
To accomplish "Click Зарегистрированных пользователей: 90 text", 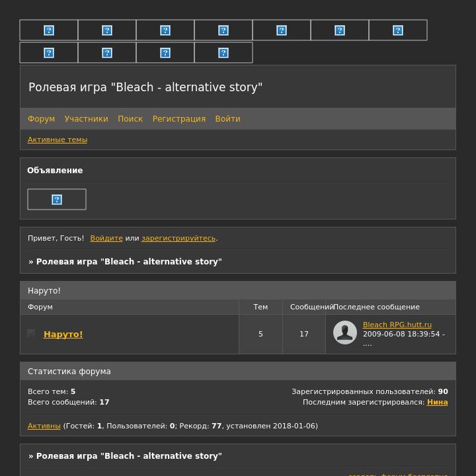I will click(x=370, y=391).
